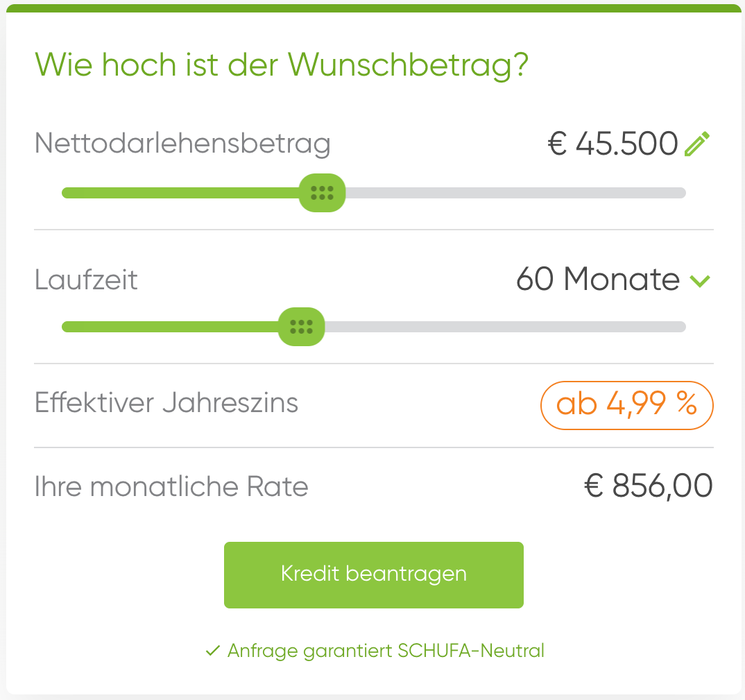Click the green pencil edit icon
This screenshot has height=700, width=745.
point(697,144)
